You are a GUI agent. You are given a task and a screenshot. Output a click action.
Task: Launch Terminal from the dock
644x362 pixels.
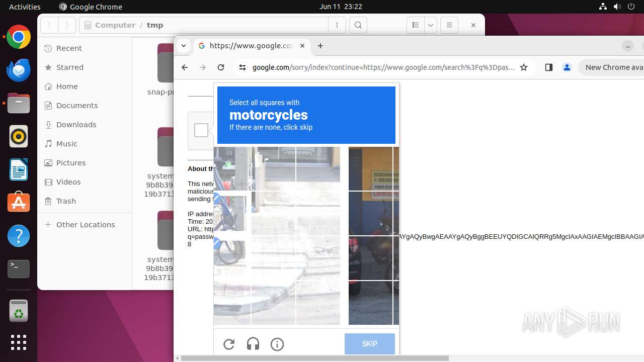pos(19,269)
